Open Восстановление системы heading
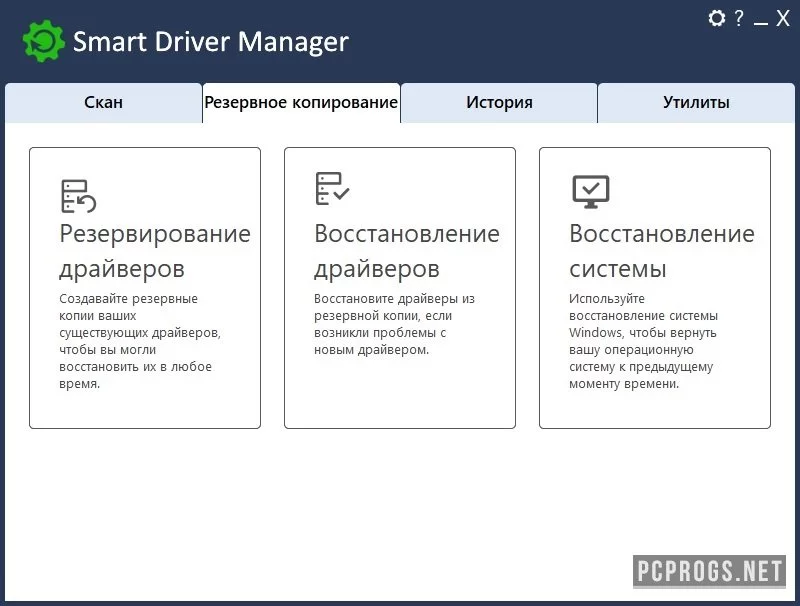Viewport: 800px width, 606px height. (662, 251)
